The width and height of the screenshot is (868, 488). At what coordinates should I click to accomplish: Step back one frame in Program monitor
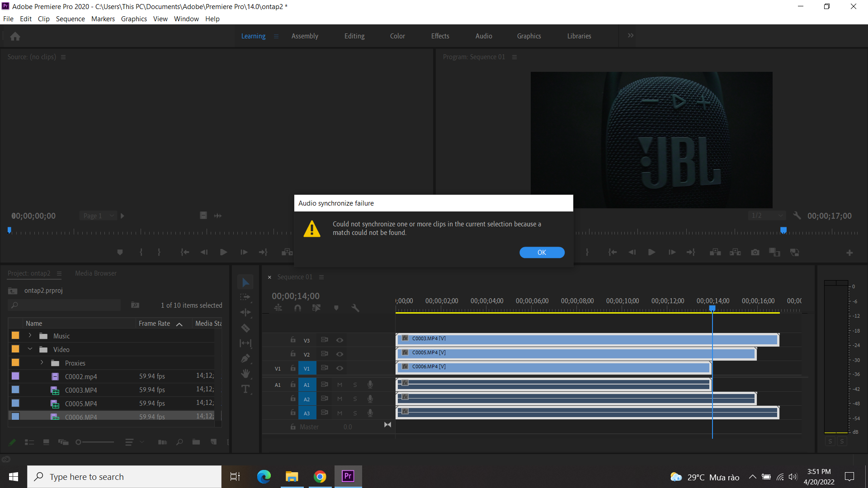click(632, 253)
